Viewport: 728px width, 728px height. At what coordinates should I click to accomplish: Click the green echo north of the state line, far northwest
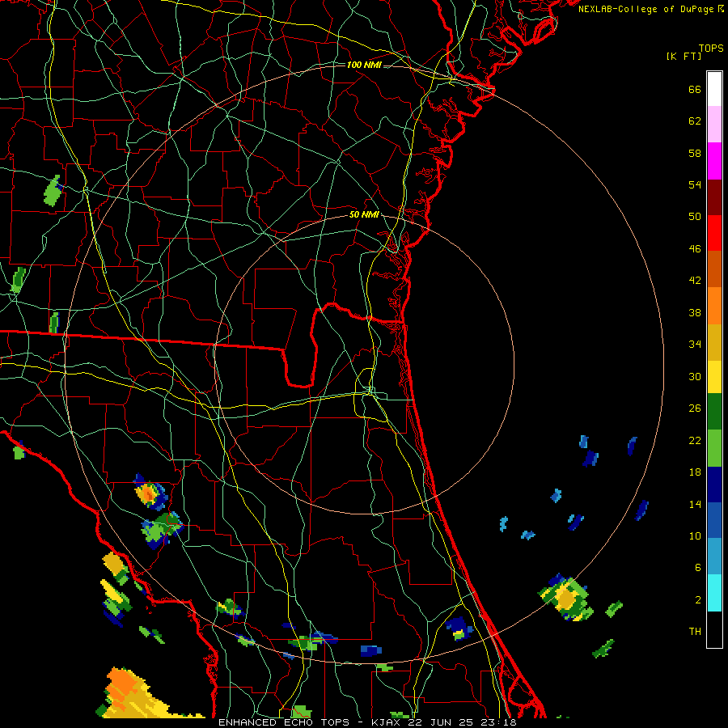point(53,191)
